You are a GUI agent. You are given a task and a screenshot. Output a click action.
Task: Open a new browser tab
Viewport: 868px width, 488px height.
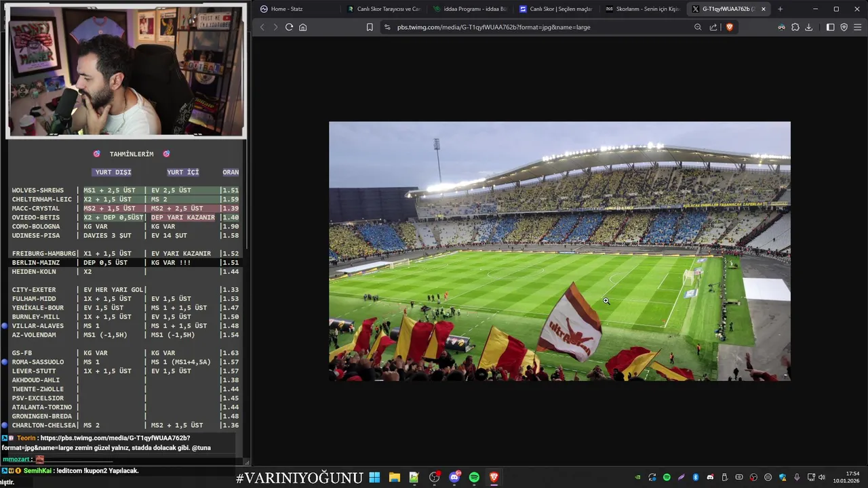coord(780,9)
